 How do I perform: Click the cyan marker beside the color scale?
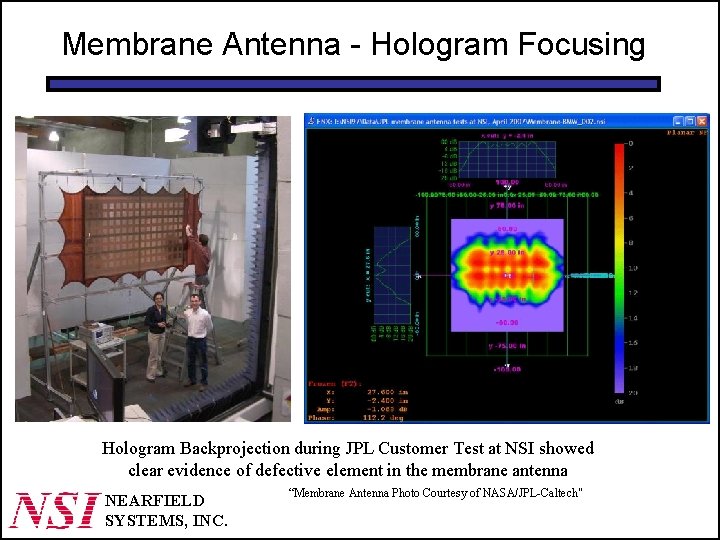pyautogui.click(x=590, y=276)
